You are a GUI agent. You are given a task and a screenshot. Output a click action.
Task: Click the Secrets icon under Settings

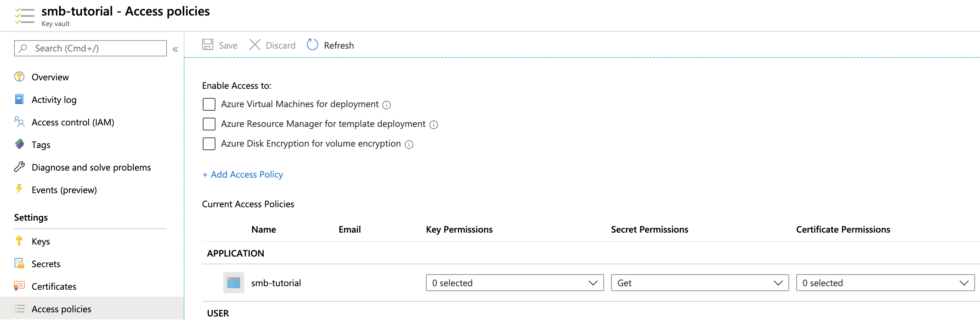(19, 264)
